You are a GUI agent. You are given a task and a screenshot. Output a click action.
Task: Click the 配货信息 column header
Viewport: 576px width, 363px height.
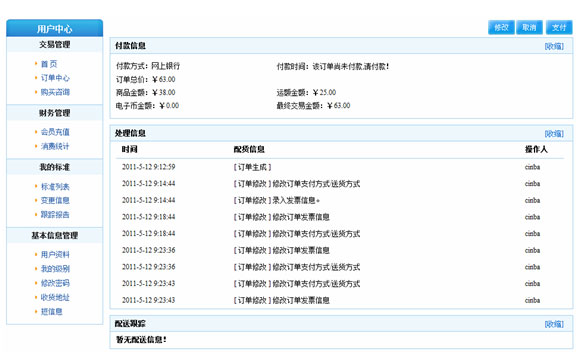[x=249, y=149]
